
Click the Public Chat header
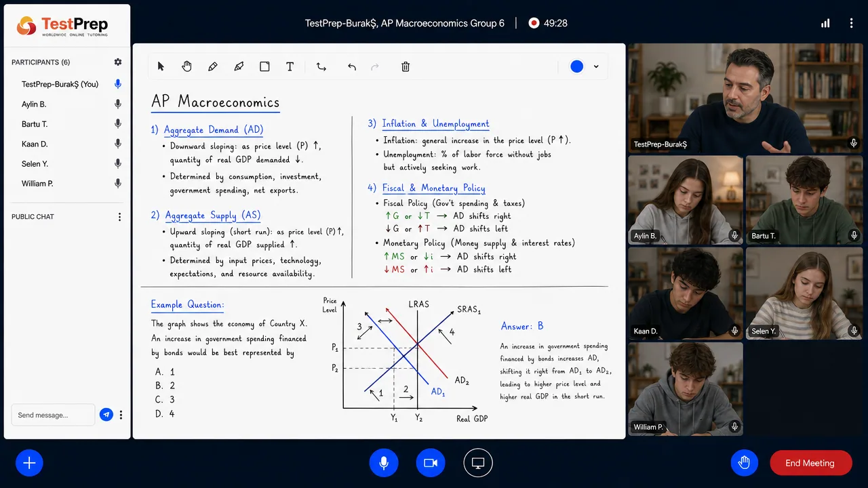tap(33, 217)
